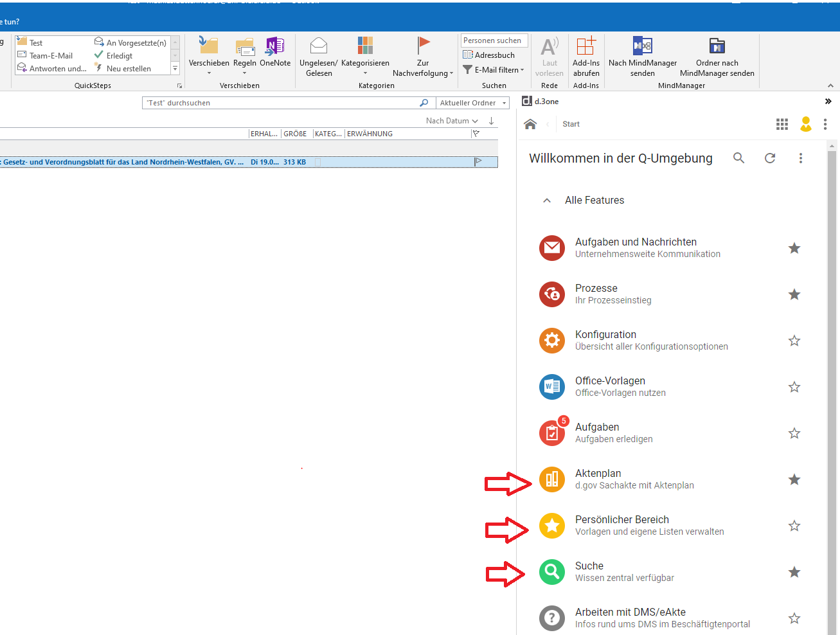
Task: Favorite Aufgaben erledigen entry star
Action: [794, 433]
